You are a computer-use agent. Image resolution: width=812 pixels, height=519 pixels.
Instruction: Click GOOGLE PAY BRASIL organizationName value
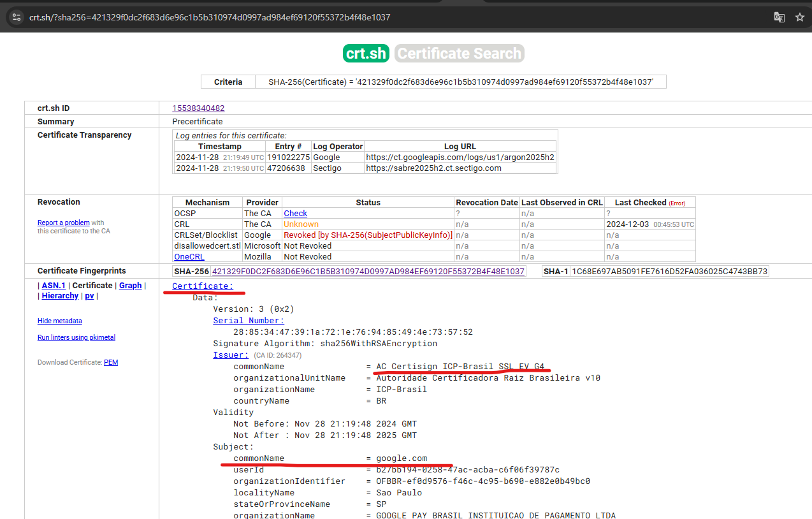click(x=496, y=515)
